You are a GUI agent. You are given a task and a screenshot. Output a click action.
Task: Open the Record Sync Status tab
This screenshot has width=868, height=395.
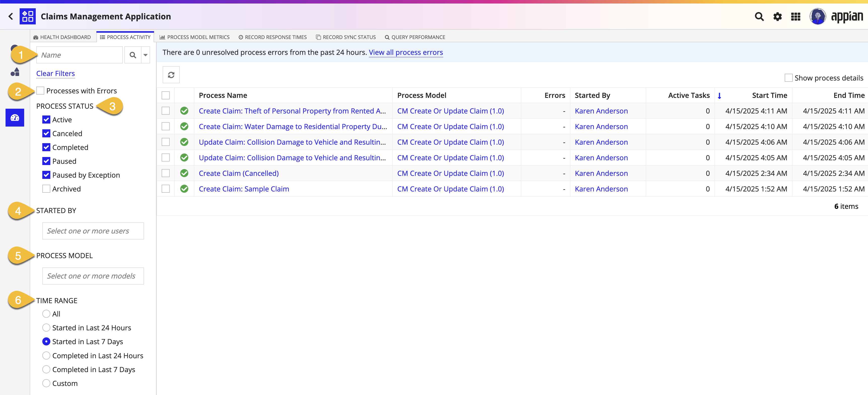346,37
